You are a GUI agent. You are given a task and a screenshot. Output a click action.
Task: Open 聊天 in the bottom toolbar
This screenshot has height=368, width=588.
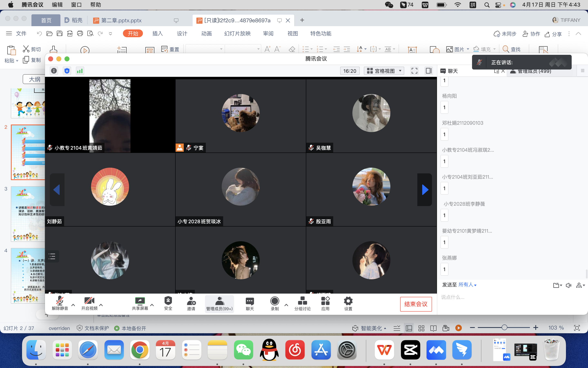tap(250, 304)
